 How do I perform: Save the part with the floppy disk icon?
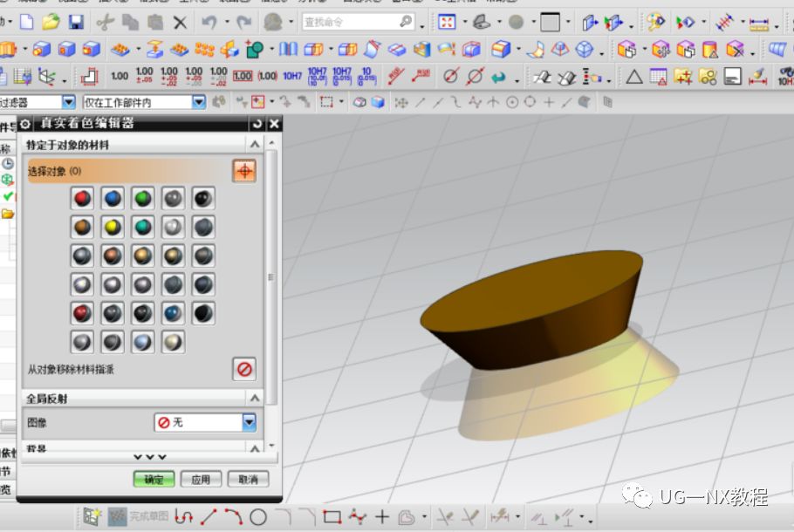76,22
